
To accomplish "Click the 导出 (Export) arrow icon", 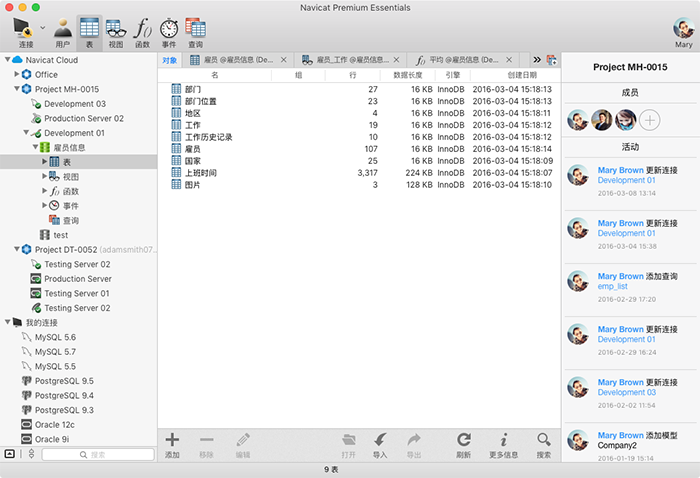I will pos(414,440).
